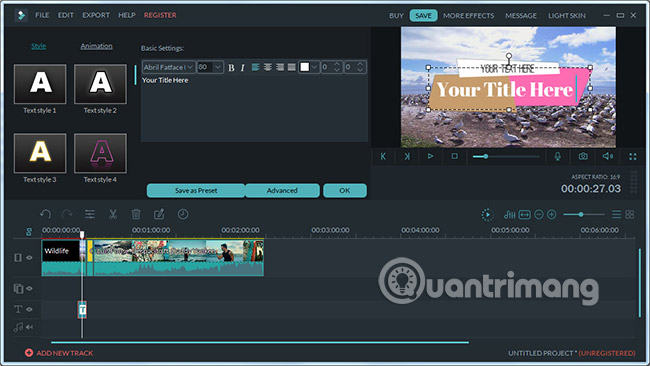Click the undo arrow icon
650x366 pixels.
pyautogui.click(x=45, y=214)
